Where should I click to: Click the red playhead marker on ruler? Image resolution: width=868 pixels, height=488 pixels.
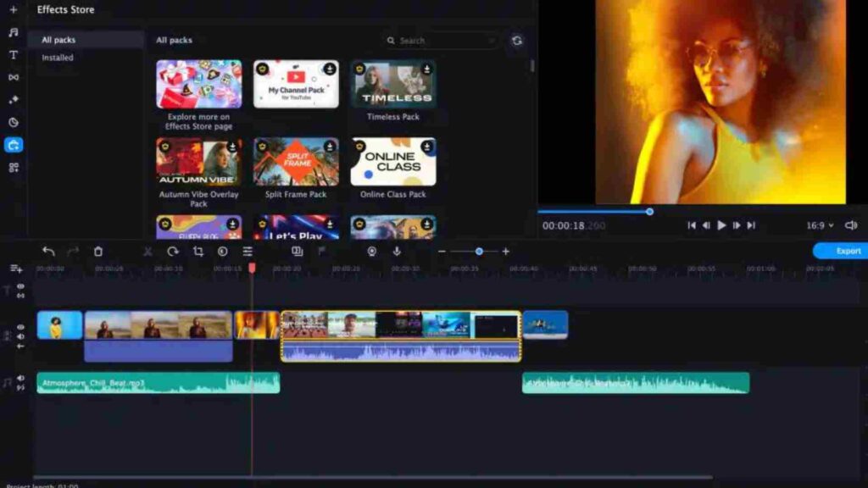(252, 268)
